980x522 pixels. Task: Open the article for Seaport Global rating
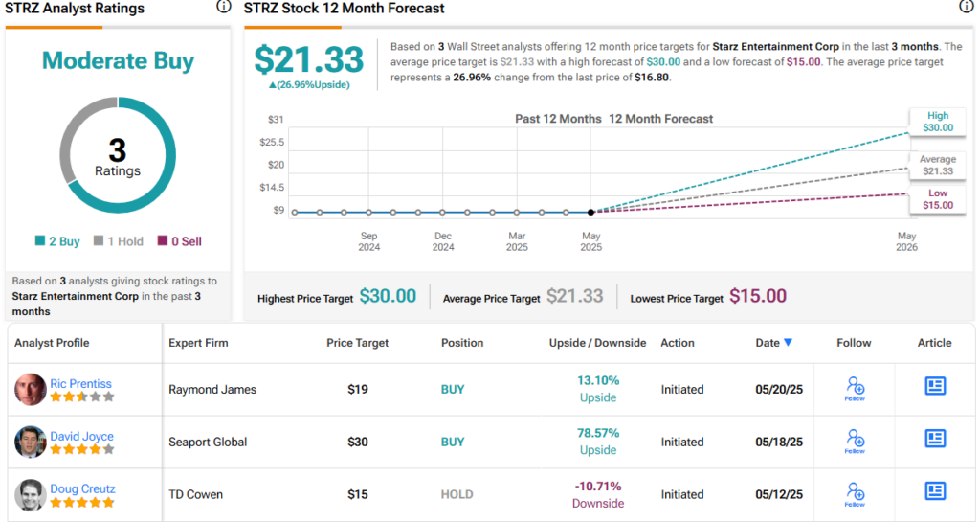pos(935,439)
